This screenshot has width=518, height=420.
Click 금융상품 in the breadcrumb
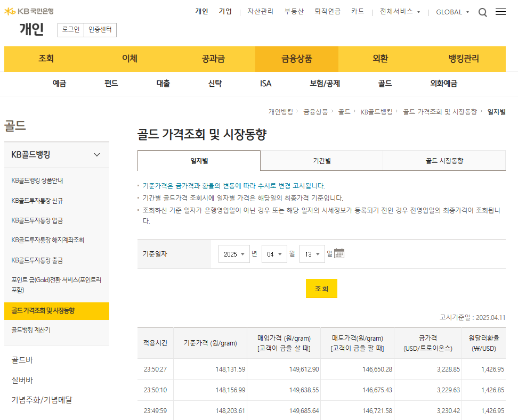[x=315, y=112]
